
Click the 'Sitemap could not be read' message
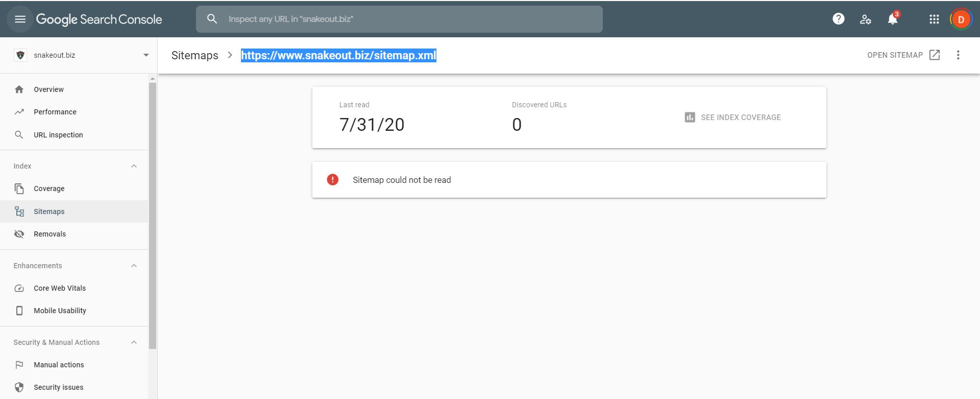click(x=402, y=180)
